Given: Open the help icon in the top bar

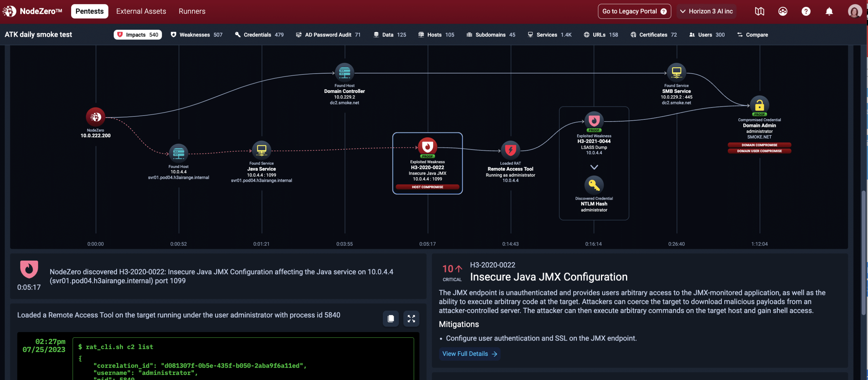Looking at the screenshot, I should tap(806, 11).
